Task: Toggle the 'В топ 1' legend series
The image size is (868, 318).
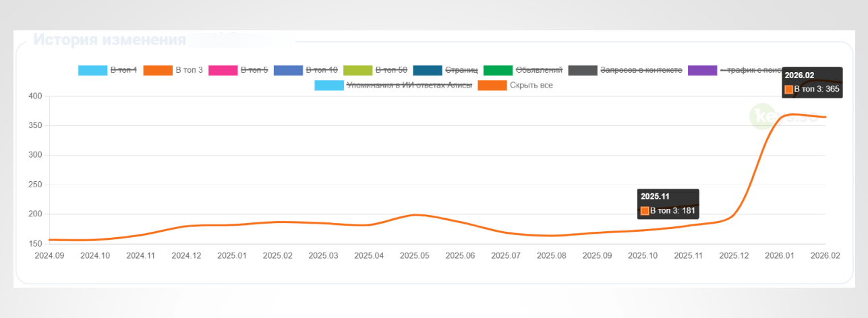Action: pos(124,70)
